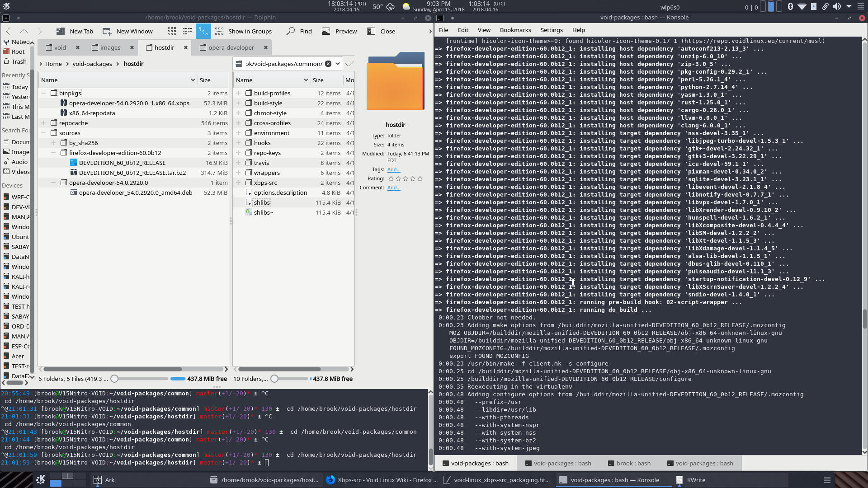The width and height of the screenshot is (868, 488).
Task: Select DEVEDITION_60_0b12_RELEASE.tar.bz2 file
Action: 133,173
